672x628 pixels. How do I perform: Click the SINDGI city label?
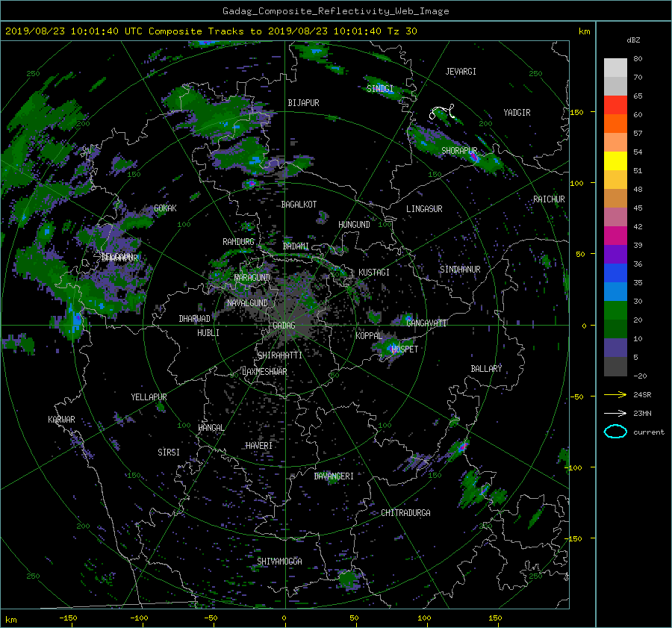click(380, 89)
